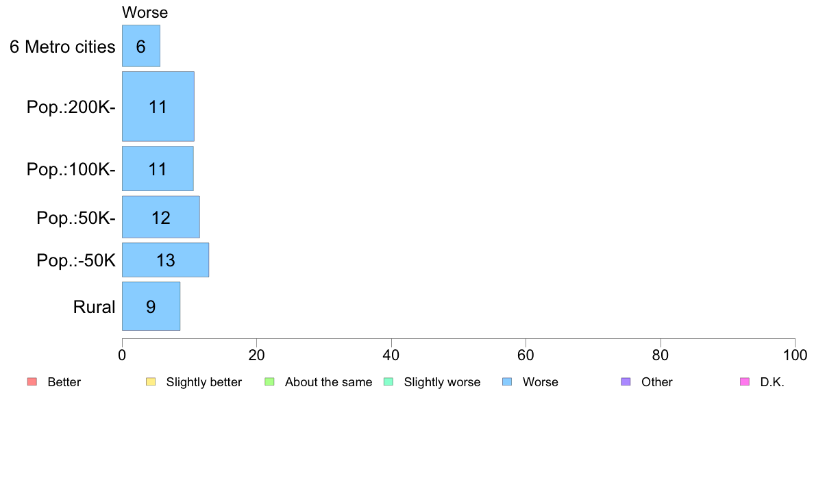
Task: Click the About the same legend label
Action: click(x=329, y=382)
